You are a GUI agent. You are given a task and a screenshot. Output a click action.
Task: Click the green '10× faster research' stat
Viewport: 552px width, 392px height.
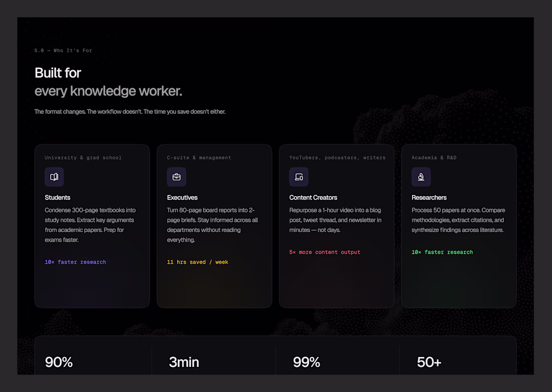(442, 252)
